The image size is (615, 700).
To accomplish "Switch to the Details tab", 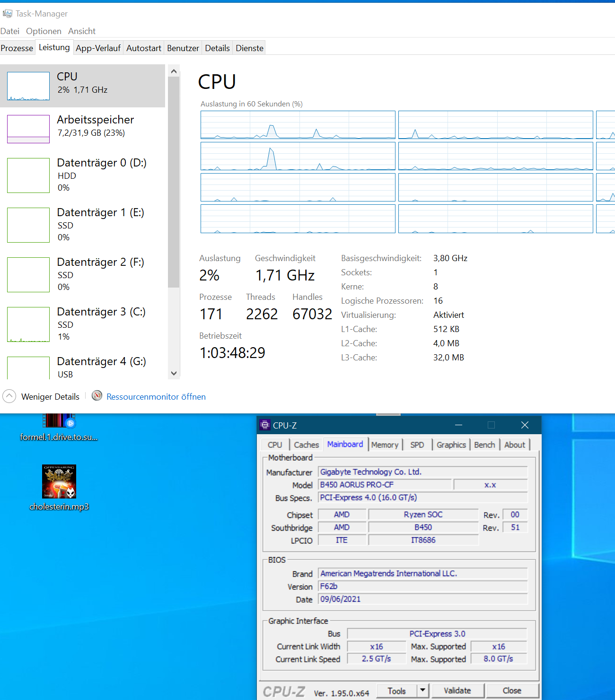I will (217, 48).
